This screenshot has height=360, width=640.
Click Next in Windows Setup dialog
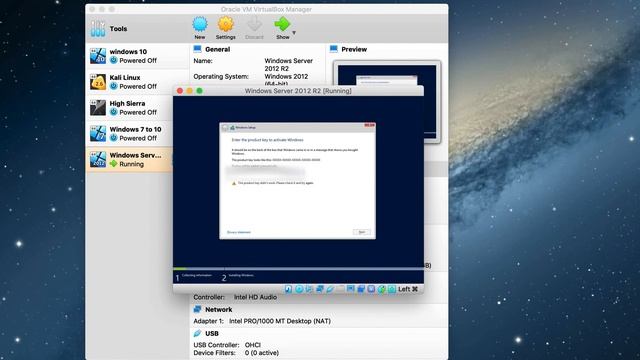click(361, 232)
